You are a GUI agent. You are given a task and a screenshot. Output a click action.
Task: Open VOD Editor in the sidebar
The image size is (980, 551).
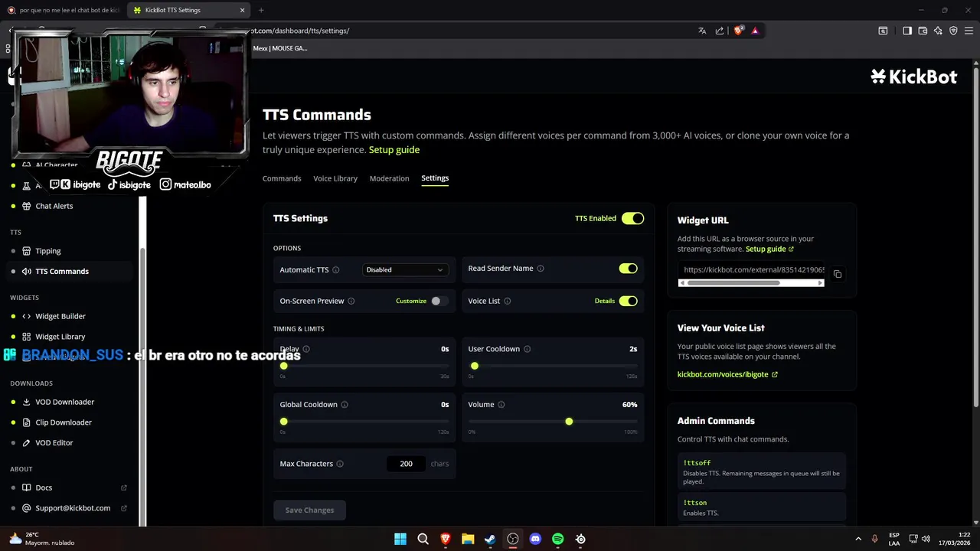54,442
